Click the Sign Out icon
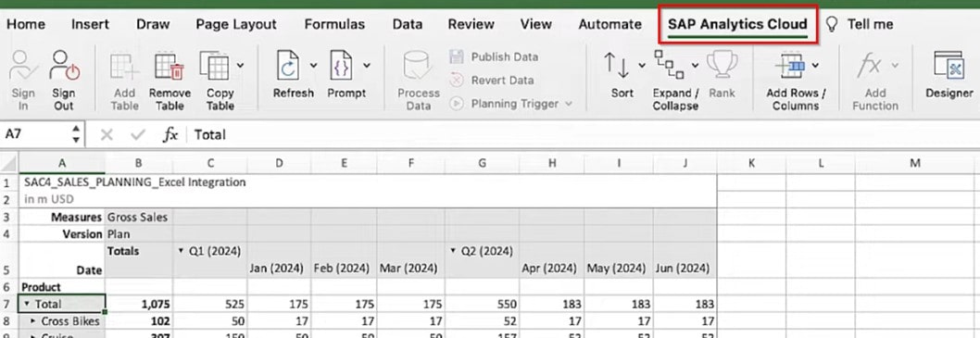980x338 pixels. pos(64,65)
